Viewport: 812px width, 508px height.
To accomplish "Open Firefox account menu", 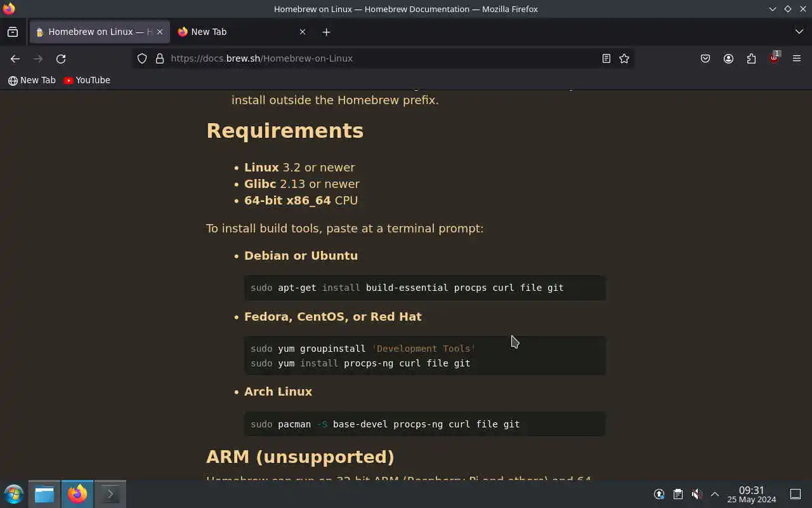I will tap(728, 58).
